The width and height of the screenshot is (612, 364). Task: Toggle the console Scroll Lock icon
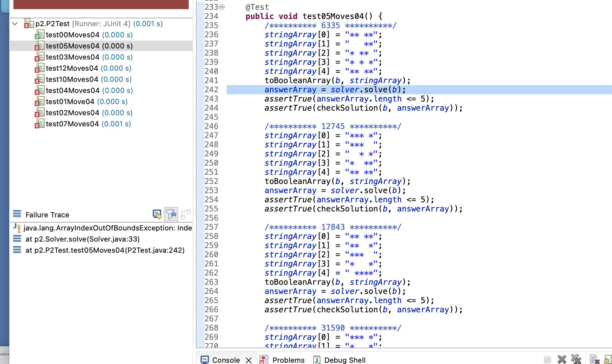(608, 359)
